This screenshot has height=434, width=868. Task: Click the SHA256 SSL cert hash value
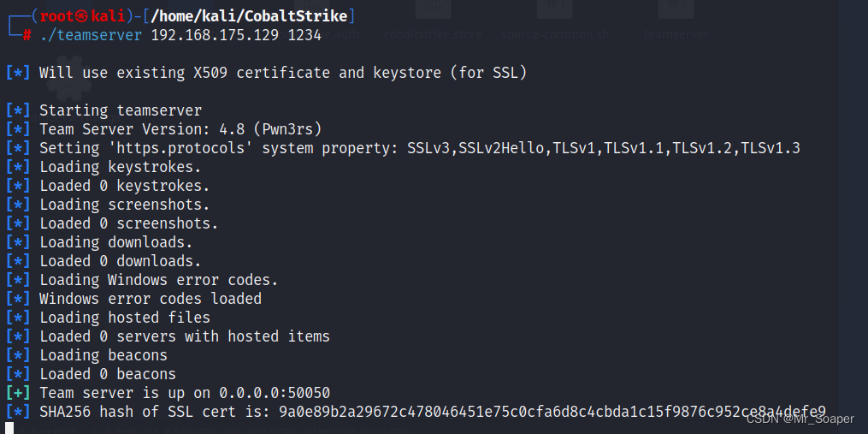coord(552,412)
